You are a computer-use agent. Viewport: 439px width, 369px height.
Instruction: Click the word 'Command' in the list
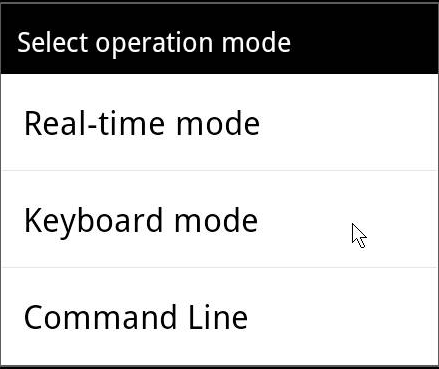pos(100,317)
